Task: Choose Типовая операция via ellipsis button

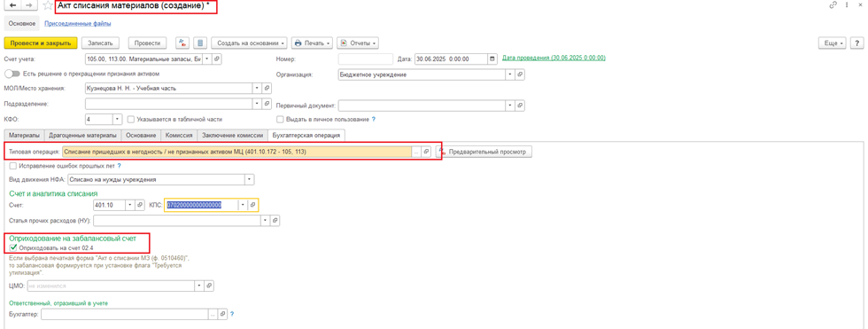Action: [416, 152]
